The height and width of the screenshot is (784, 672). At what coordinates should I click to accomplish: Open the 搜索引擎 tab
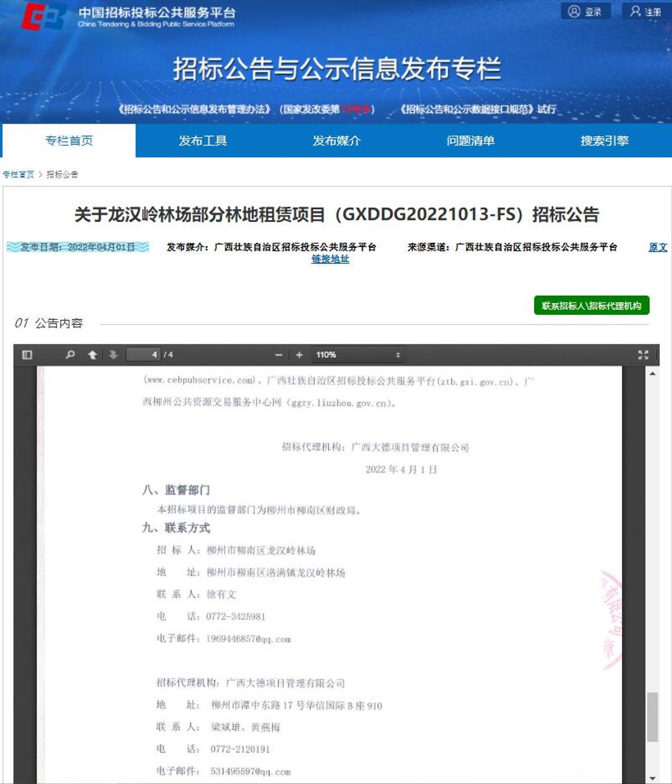(x=605, y=141)
